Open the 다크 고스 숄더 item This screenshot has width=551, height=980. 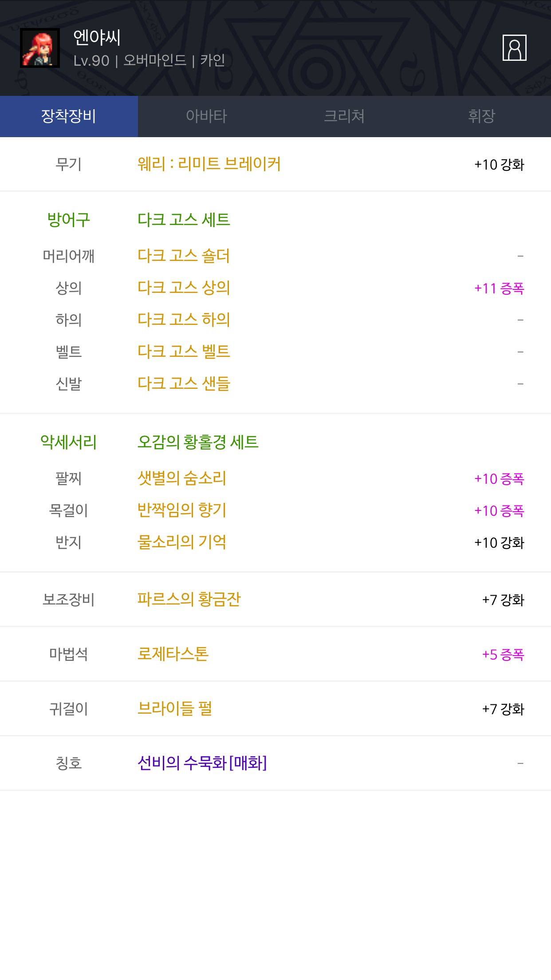point(184,256)
